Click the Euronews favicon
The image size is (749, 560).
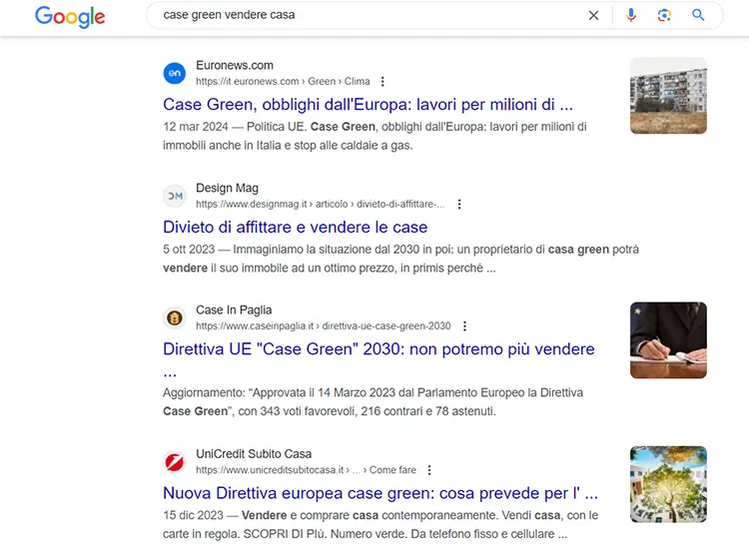175,73
